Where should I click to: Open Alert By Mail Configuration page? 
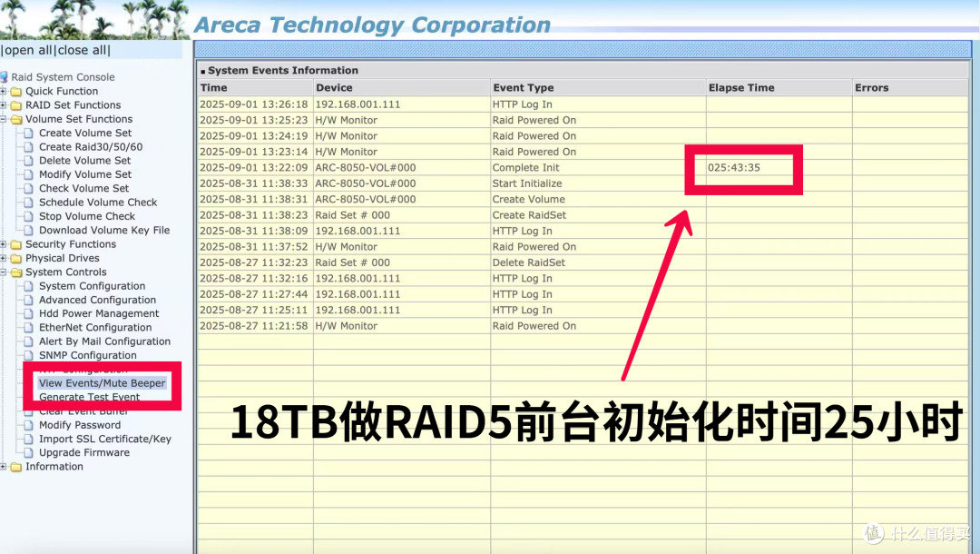104,341
